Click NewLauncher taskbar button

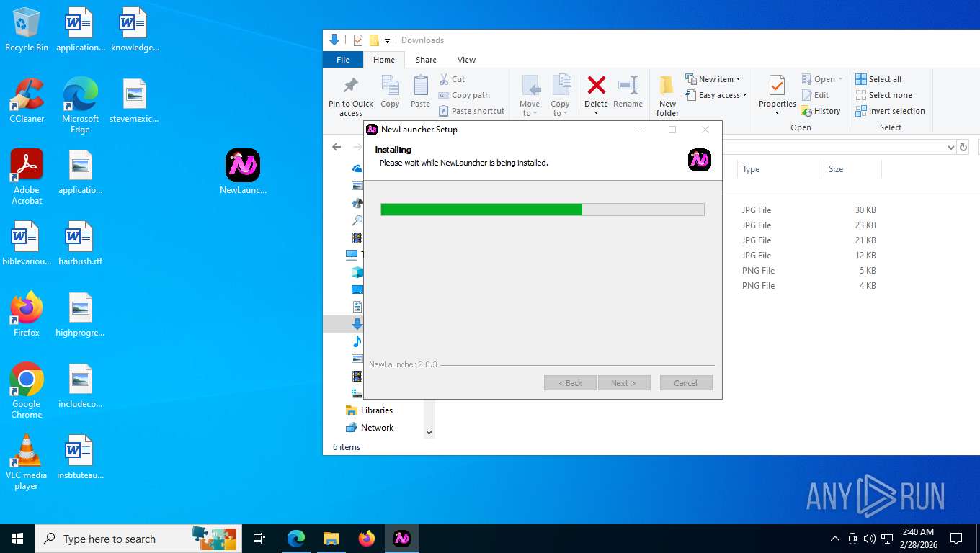click(402, 539)
